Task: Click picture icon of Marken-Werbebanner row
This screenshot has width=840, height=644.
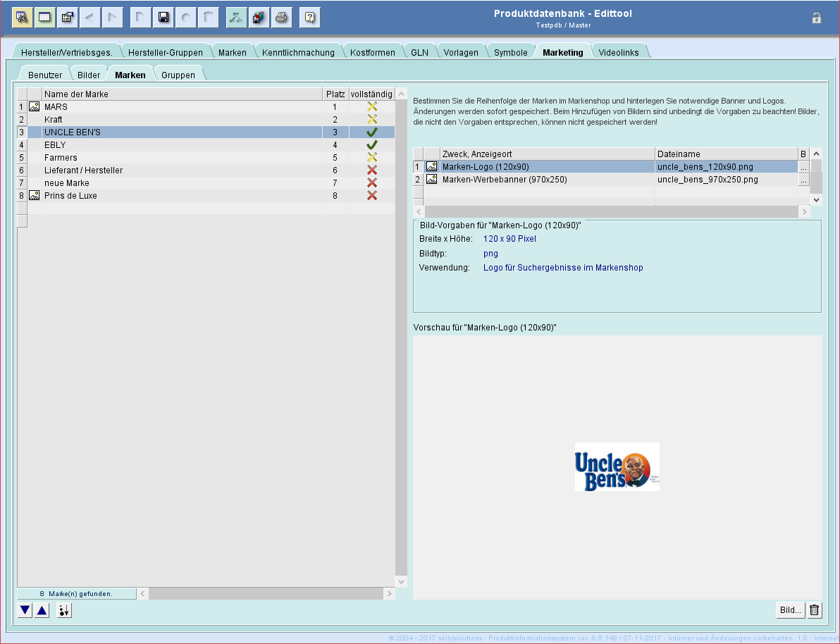Action: coord(431,179)
